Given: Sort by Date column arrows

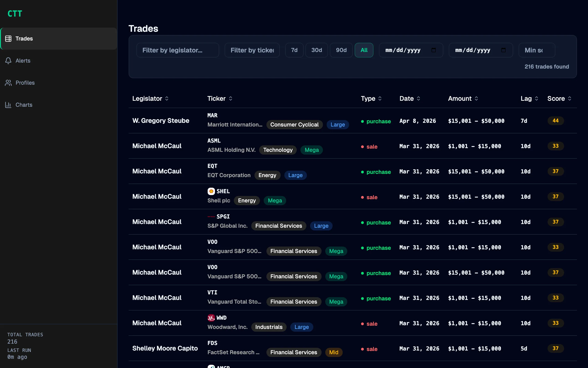Looking at the screenshot, I should [418, 99].
